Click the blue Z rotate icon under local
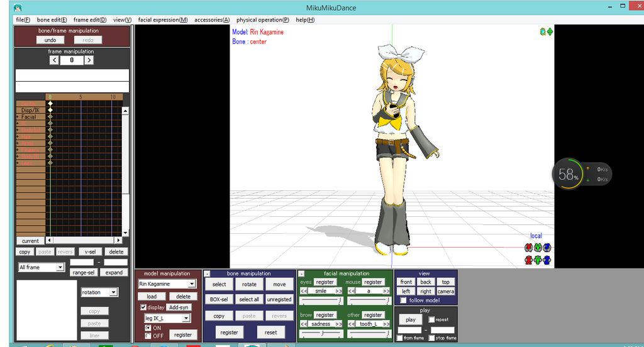The width and height of the screenshot is (644, 347). [x=547, y=247]
